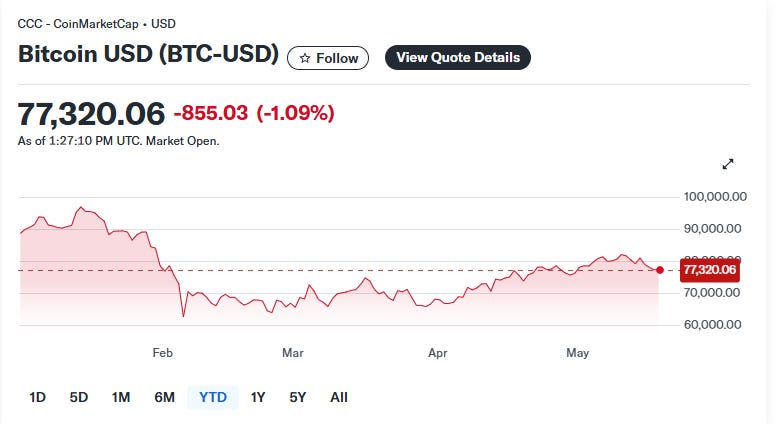Viewport: 777px width, 424px height.
Task: Show the 5Y chart range
Action: (x=298, y=397)
